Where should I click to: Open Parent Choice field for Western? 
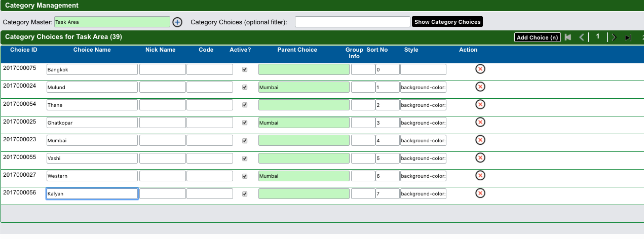tap(304, 176)
